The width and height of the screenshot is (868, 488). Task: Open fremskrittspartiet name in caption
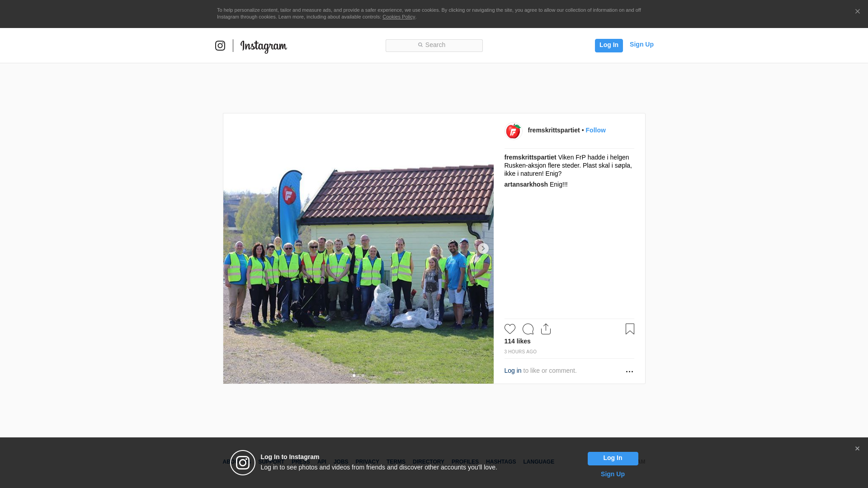coord(530,157)
